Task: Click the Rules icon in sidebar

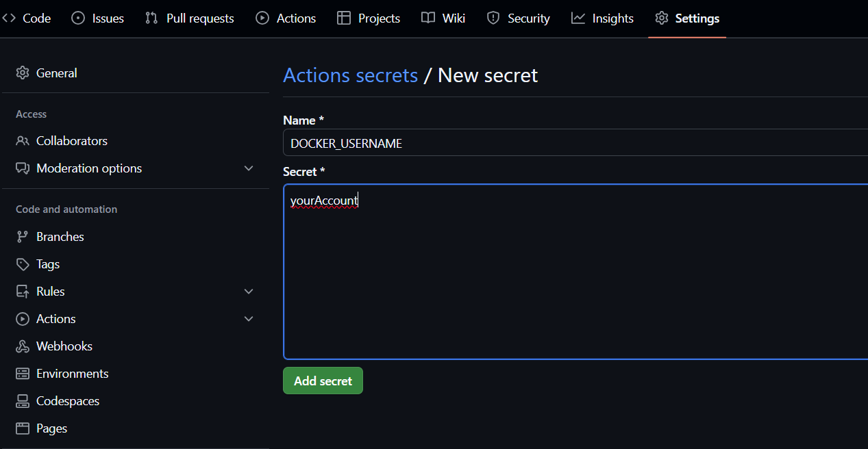Action: tap(23, 292)
